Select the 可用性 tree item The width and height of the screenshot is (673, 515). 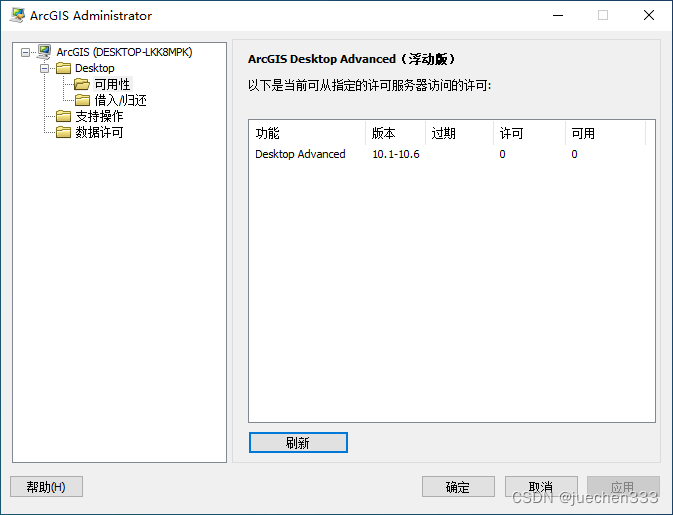pos(112,84)
